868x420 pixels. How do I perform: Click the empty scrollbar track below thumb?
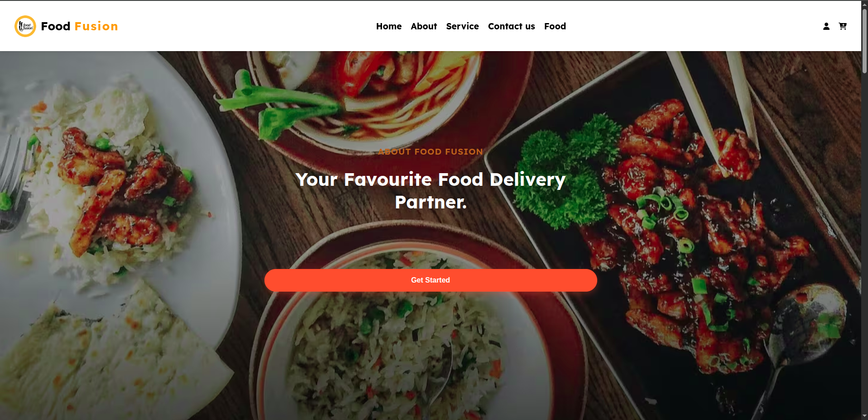click(864, 244)
